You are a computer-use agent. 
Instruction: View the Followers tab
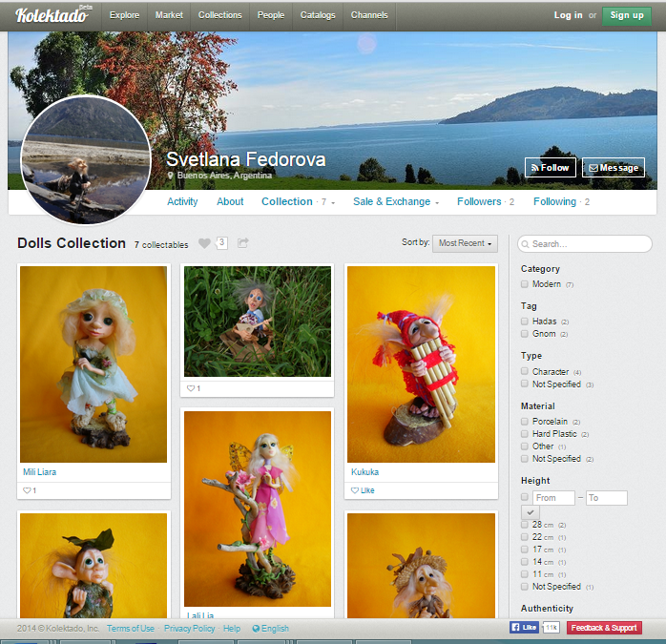point(486,201)
